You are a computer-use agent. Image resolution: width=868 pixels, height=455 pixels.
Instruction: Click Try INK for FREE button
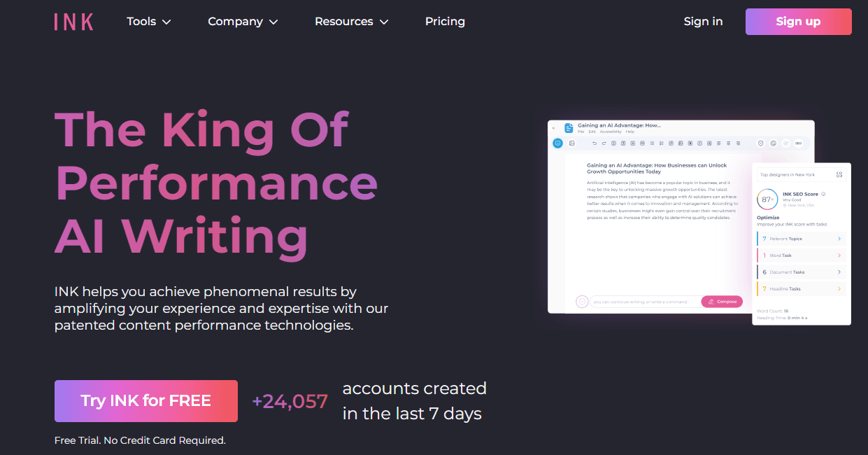tap(145, 401)
